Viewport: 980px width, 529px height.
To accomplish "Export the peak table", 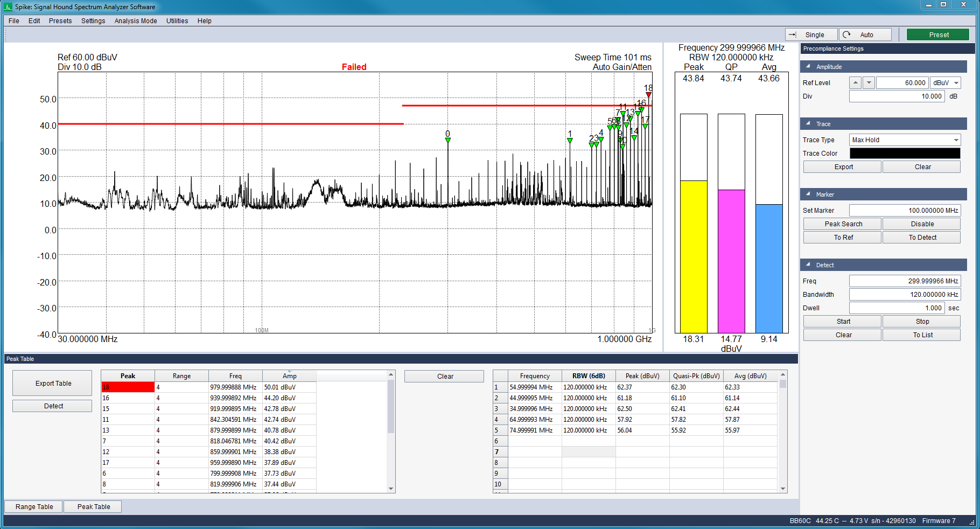I will 52,383.
